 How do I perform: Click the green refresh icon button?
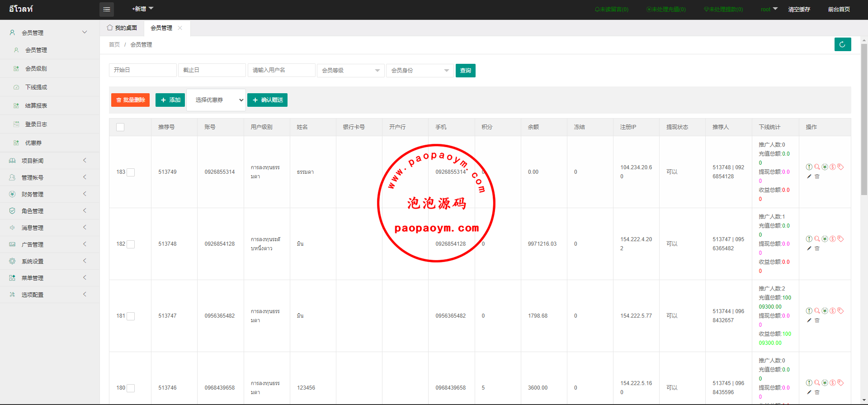tap(842, 44)
